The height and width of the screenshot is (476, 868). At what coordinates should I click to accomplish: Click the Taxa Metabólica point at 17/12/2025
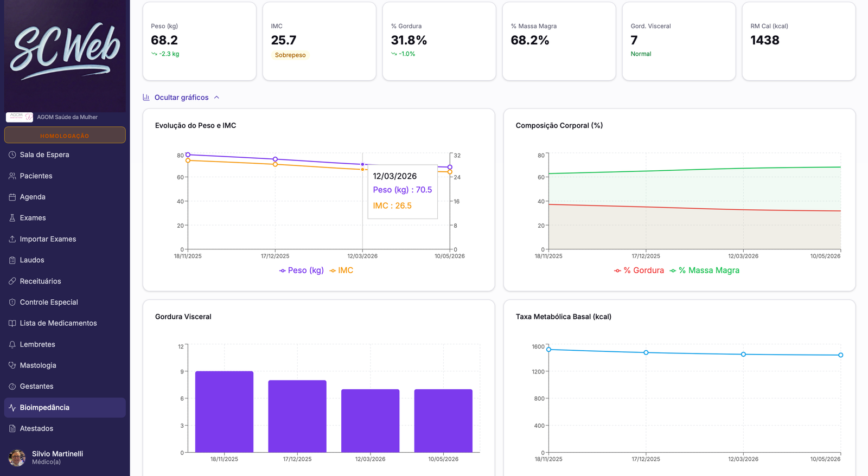646,352
